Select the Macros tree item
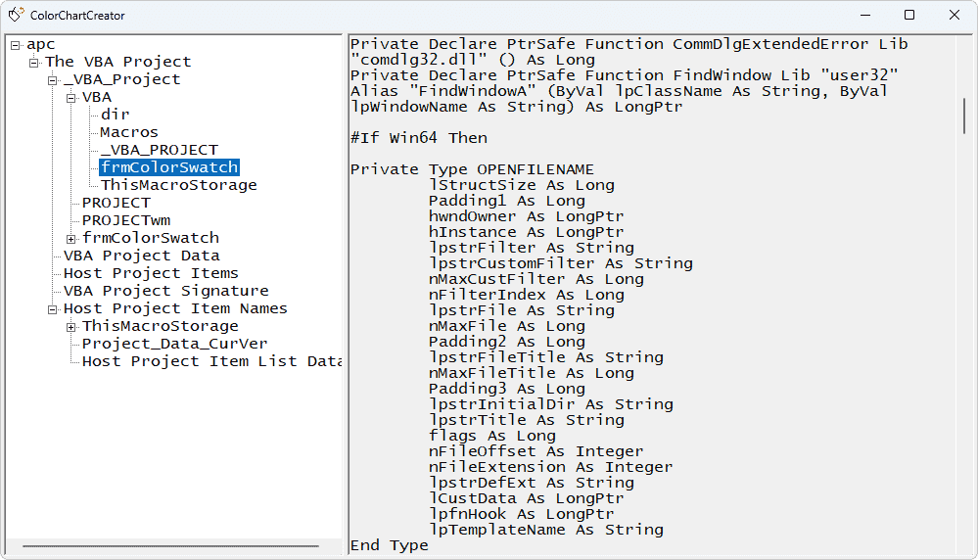Image resolution: width=978 pixels, height=560 pixels. [x=129, y=132]
